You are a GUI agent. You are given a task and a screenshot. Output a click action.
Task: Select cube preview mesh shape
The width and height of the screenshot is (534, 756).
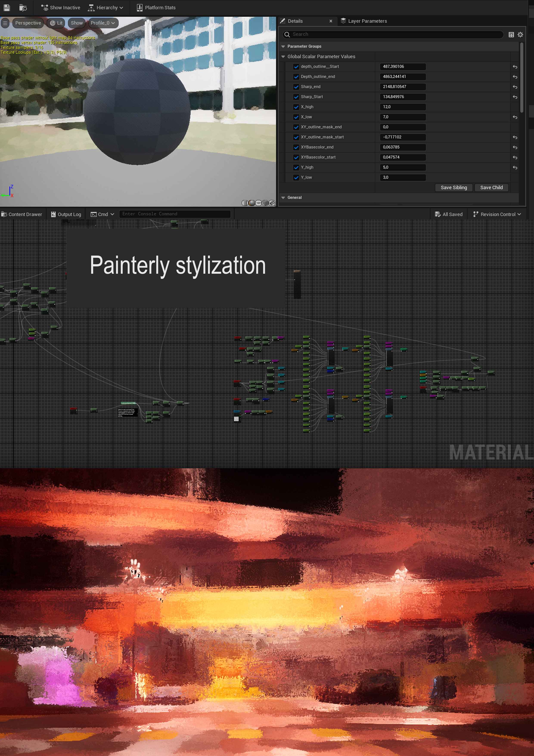(265, 203)
